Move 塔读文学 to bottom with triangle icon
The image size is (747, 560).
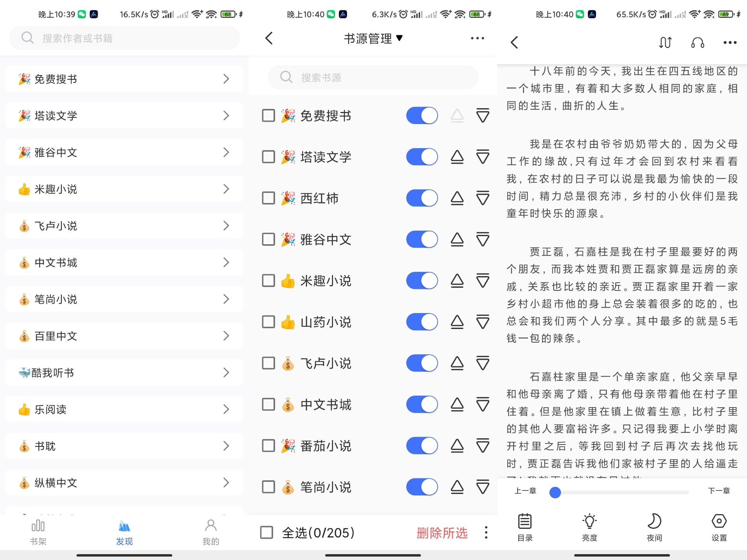click(482, 157)
